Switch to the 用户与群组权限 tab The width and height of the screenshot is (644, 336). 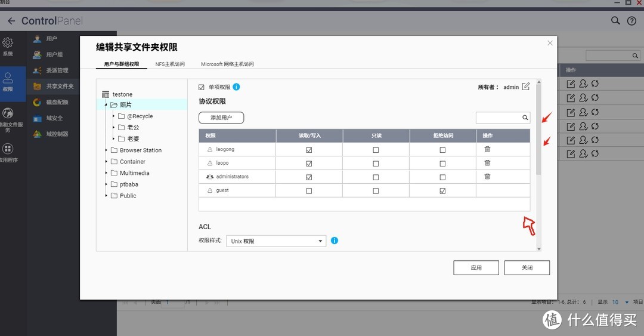(122, 64)
